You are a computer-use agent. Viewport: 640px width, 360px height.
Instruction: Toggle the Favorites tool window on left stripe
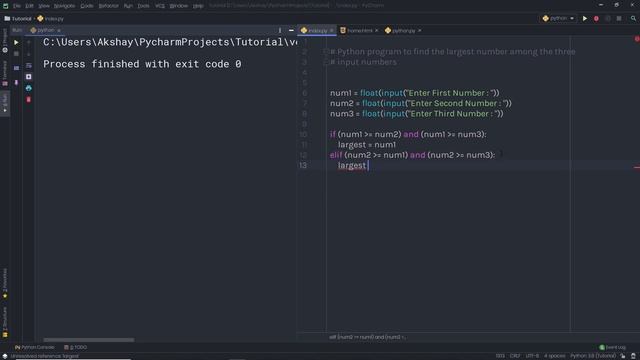tap(5, 283)
